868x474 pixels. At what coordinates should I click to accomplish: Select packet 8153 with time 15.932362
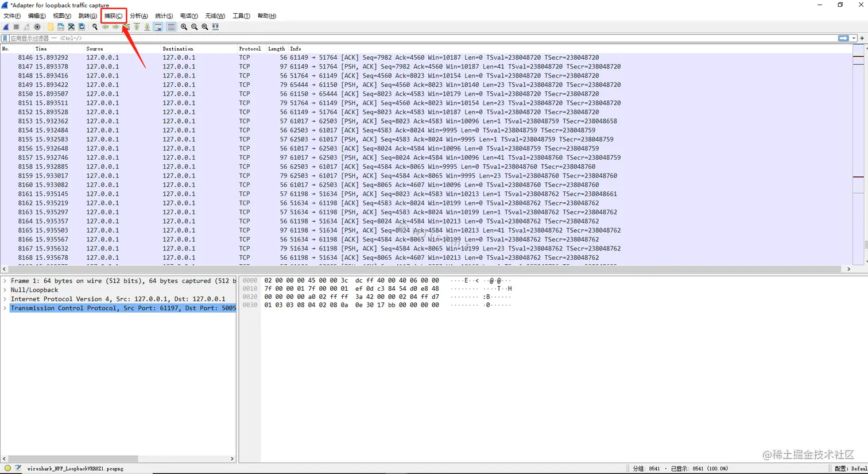(427, 121)
